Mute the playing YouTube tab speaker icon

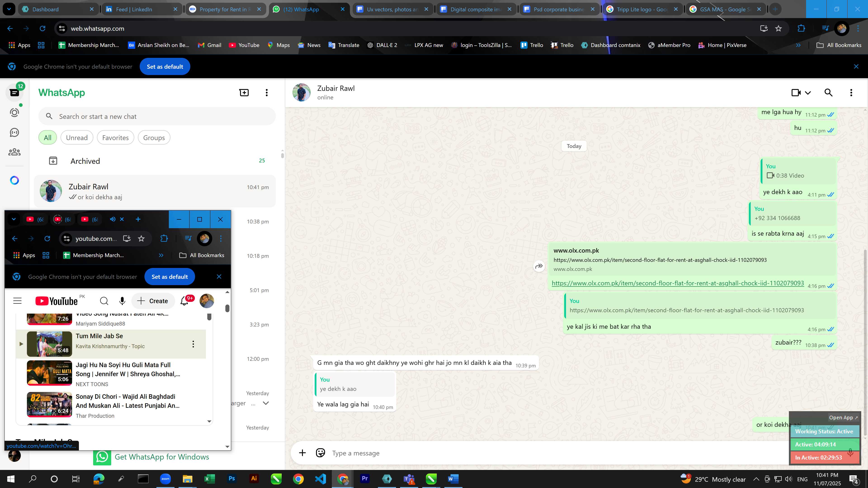point(113,219)
